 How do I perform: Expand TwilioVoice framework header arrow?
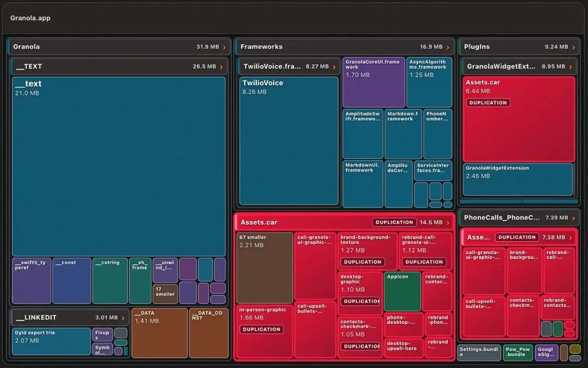[334, 67]
